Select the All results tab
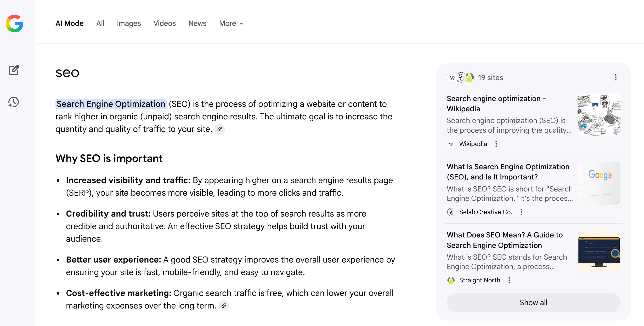Screen dimensions: 644x326 100,24
